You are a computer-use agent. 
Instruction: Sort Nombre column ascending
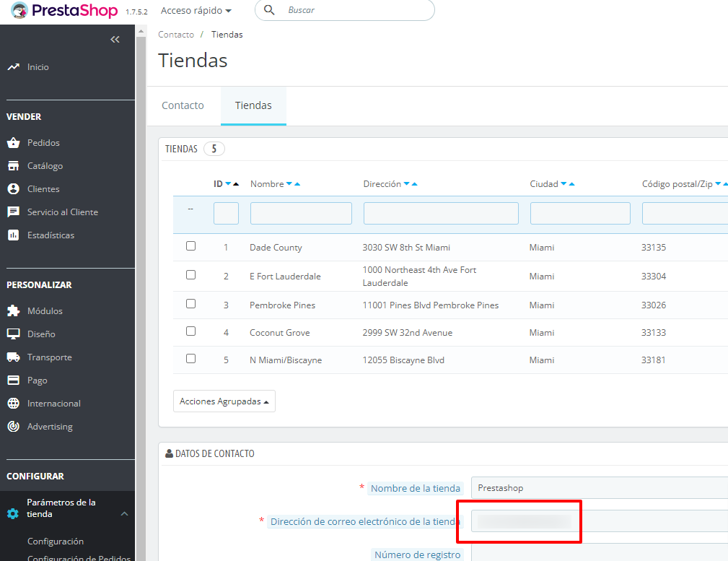click(x=297, y=184)
